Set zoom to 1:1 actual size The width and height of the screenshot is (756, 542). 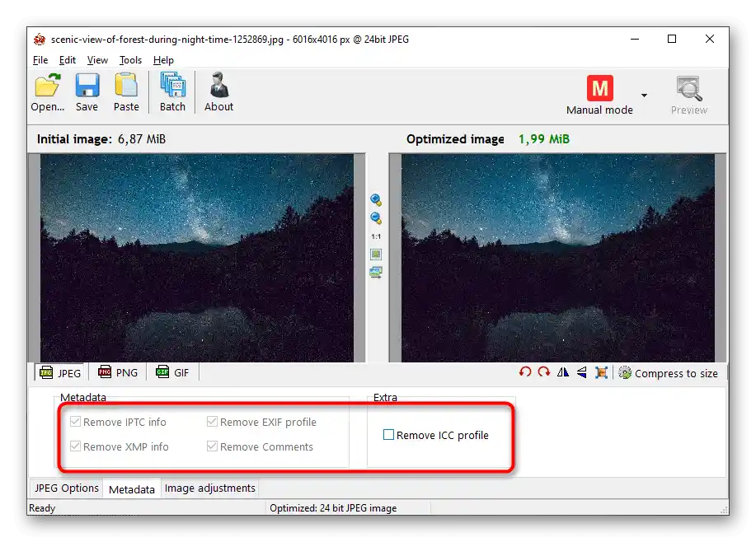[x=376, y=236]
